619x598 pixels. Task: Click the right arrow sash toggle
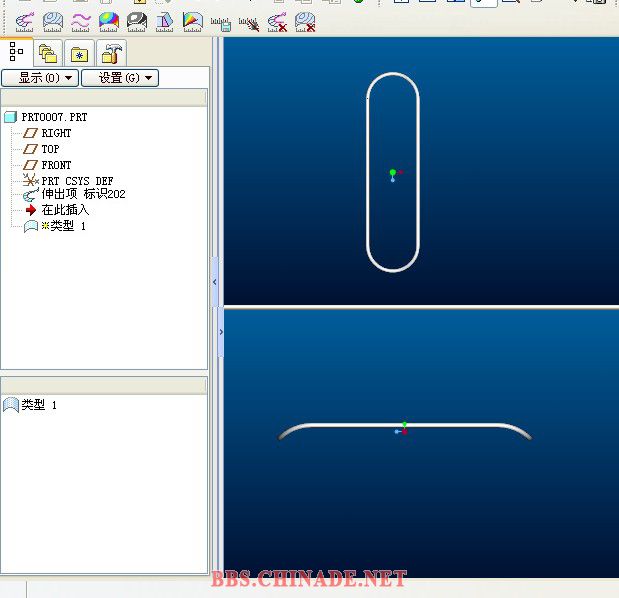point(221,332)
